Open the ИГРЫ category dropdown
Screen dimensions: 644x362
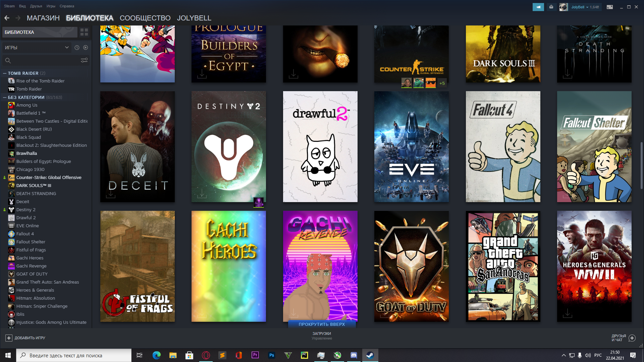[37, 48]
